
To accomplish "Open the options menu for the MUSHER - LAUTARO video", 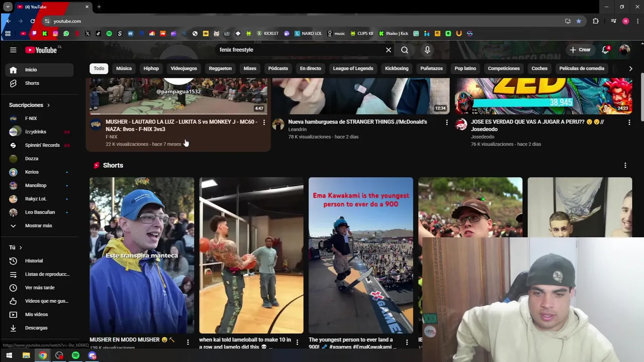I will tap(264, 122).
